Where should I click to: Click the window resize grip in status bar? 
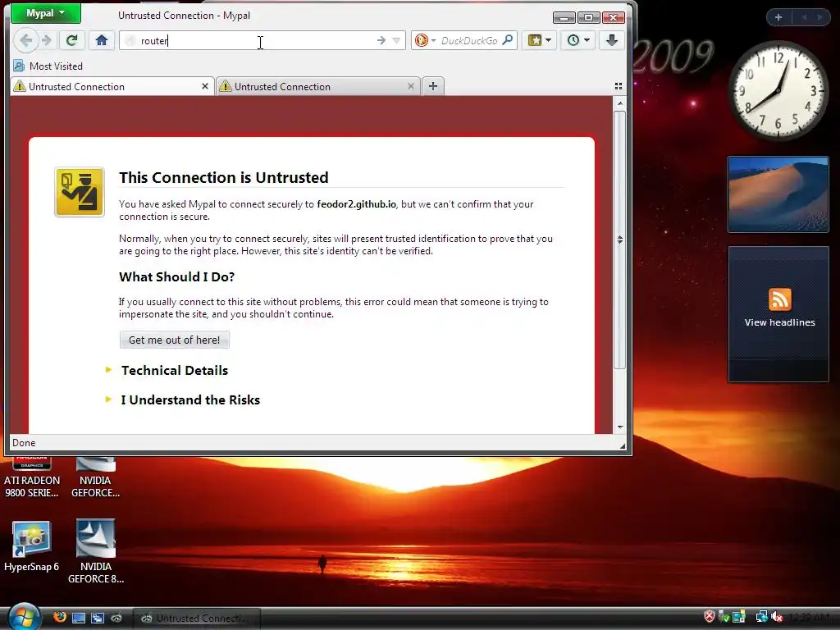coord(622,445)
